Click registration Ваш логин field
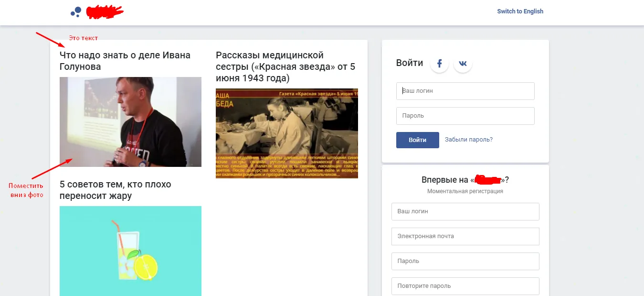 pyautogui.click(x=465, y=211)
